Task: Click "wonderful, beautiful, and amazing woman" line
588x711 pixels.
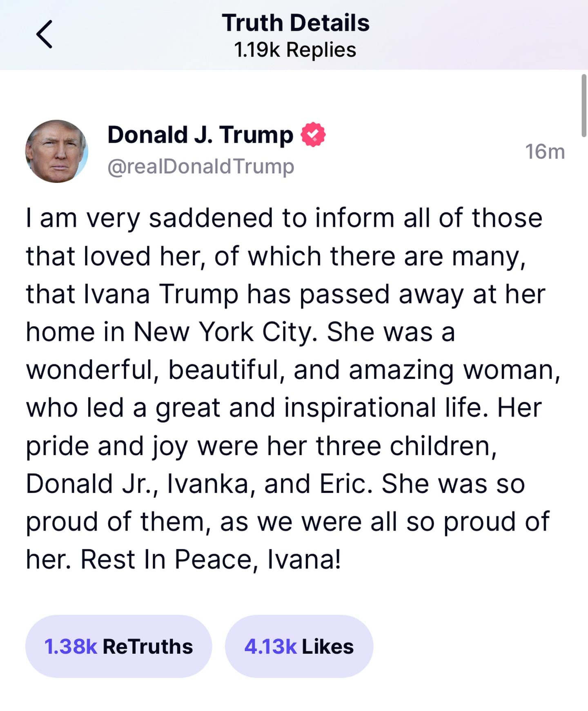Action: point(294,370)
